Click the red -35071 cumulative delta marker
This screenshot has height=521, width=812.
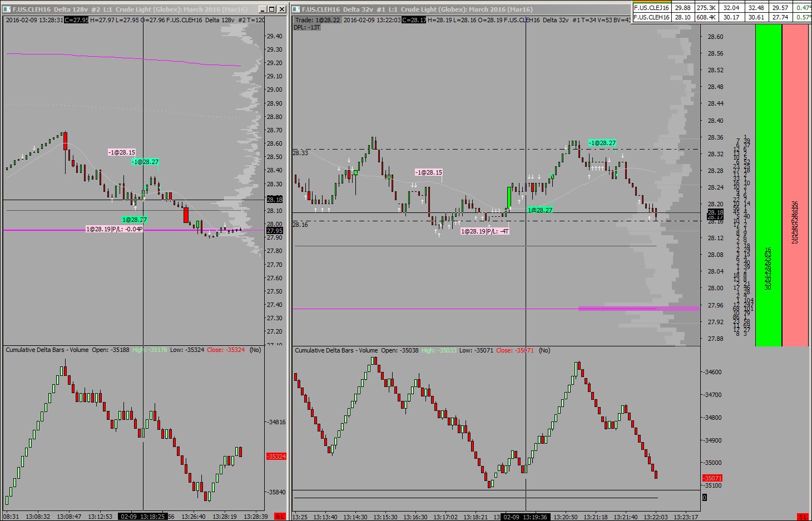(712, 478)
